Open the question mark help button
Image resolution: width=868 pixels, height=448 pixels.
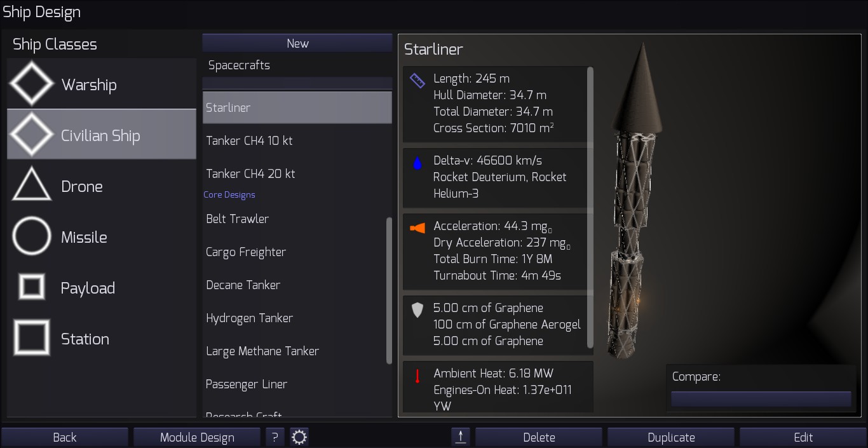tap(275, 437)
